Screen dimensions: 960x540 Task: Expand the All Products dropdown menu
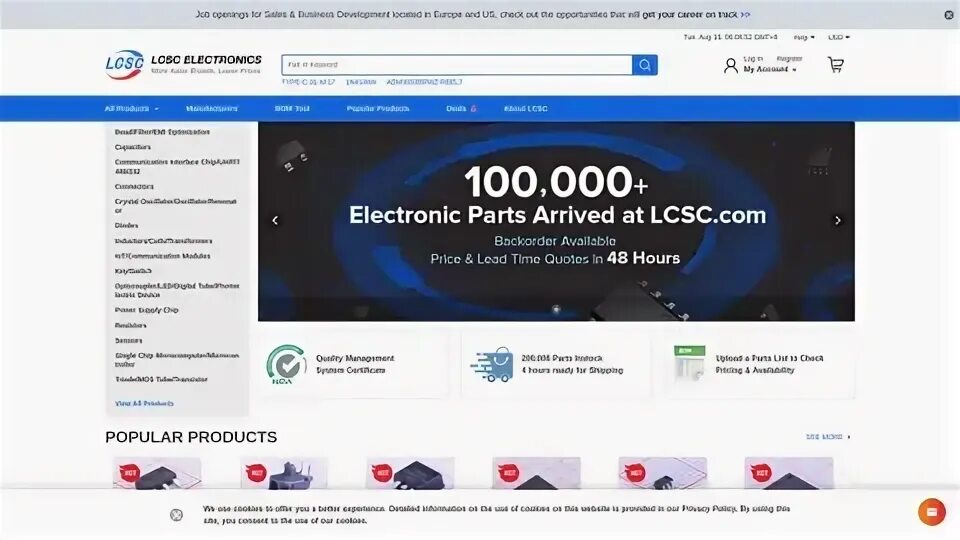click(131, 108)
